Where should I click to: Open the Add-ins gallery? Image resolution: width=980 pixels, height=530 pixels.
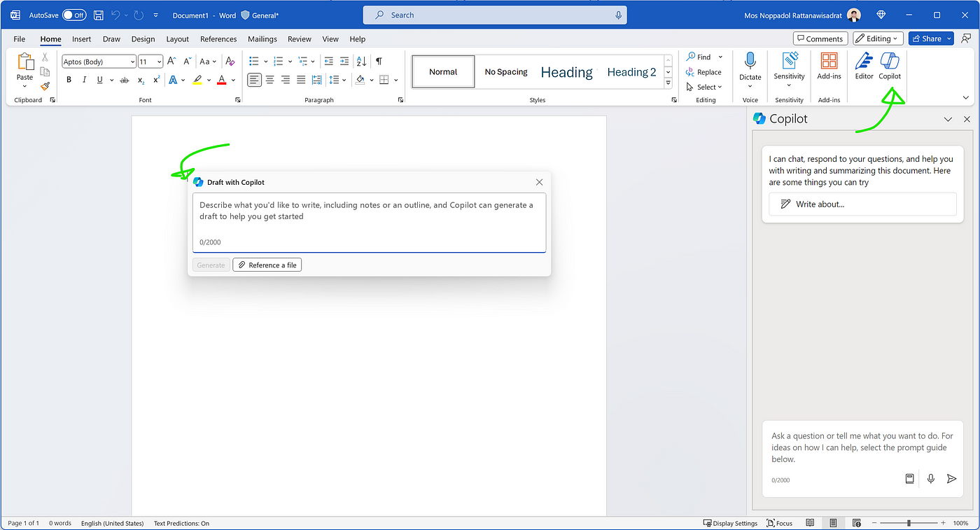pyautogui.click(x=829, y=66)
